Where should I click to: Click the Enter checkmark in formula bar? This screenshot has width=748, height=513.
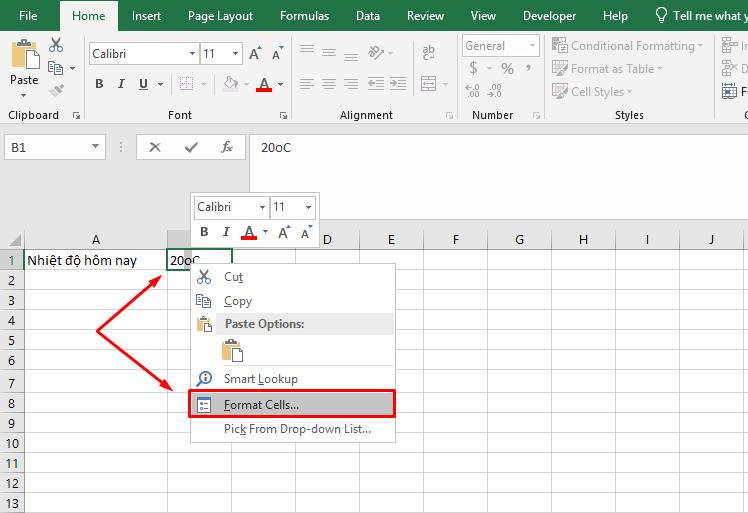click(x=191, y=147)
